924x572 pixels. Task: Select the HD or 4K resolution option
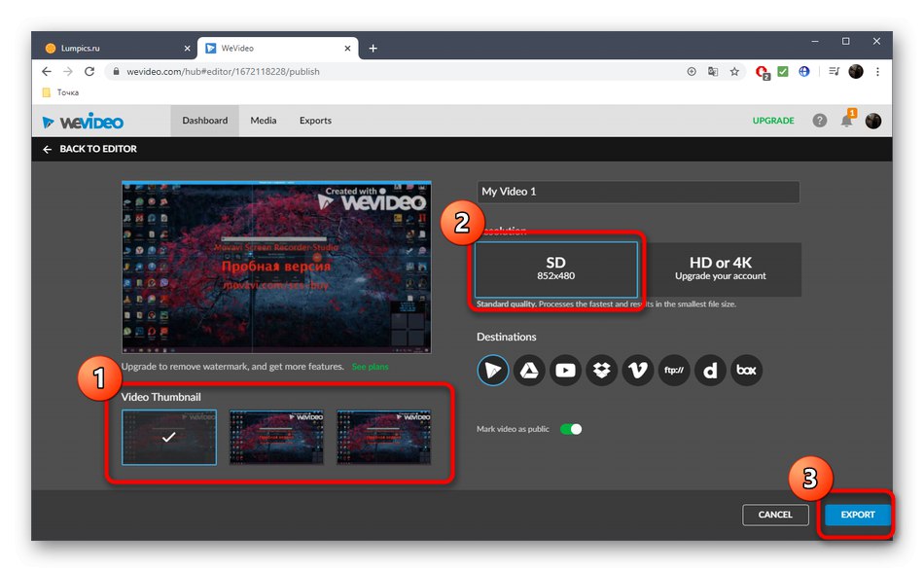(721, 269)
